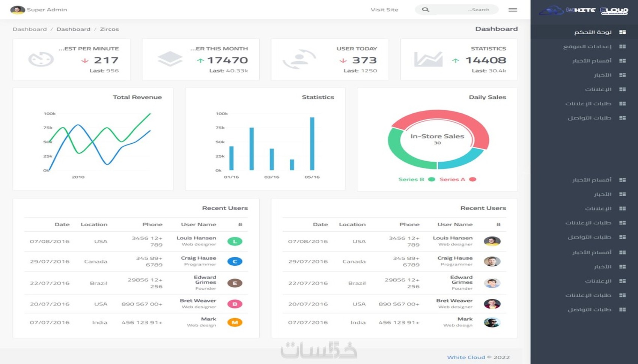This screenshot has height=364, width=638.
Task: Click the green L avatar for Louis Hansen
Action: coord(235,241)
